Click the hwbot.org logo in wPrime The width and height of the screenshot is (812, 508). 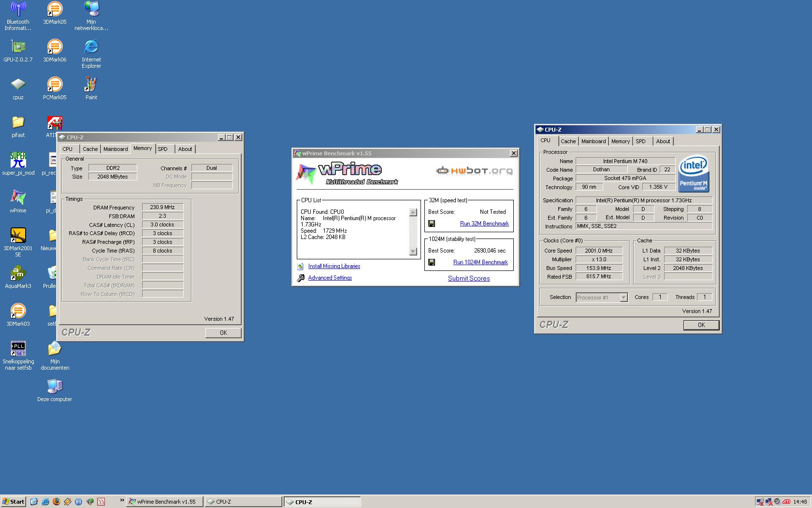(474, 170)
